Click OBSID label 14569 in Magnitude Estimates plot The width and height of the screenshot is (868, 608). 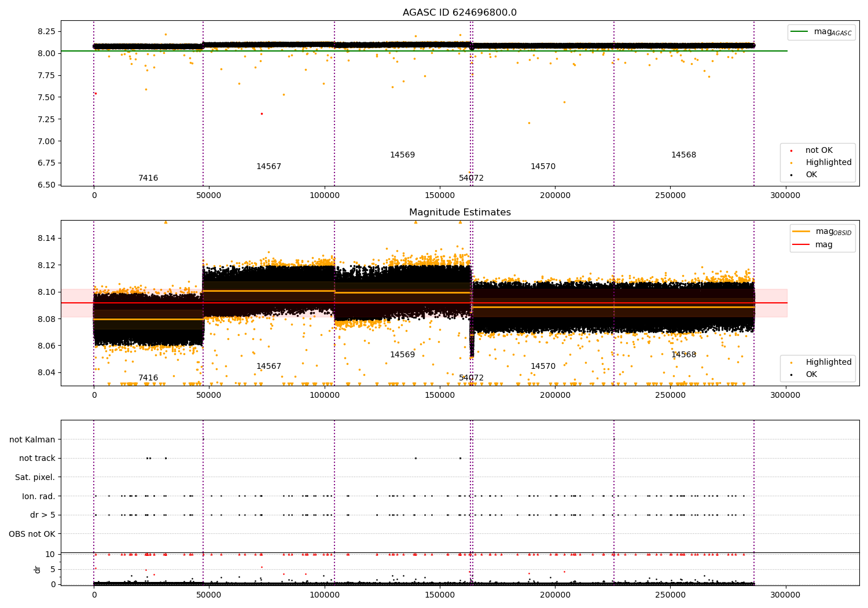pos(402,355)
